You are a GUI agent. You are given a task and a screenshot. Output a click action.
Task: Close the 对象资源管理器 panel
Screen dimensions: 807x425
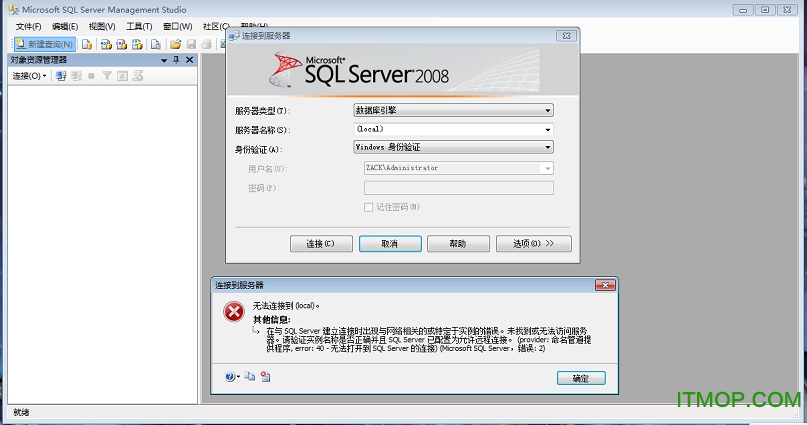[189, 60]
